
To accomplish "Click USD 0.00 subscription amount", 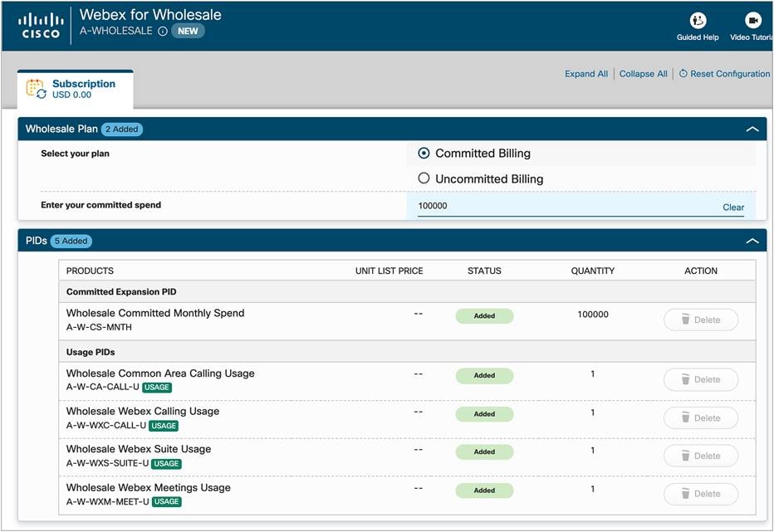I will tap(71, 95).
